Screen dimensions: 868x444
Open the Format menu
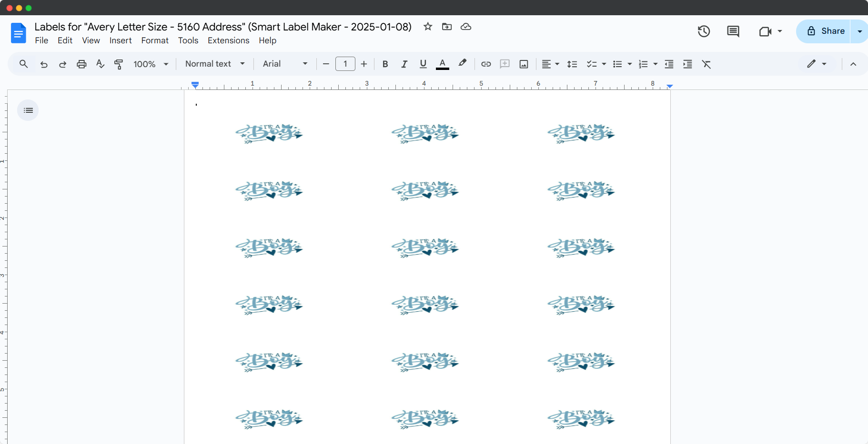click(x=155, y=40)
